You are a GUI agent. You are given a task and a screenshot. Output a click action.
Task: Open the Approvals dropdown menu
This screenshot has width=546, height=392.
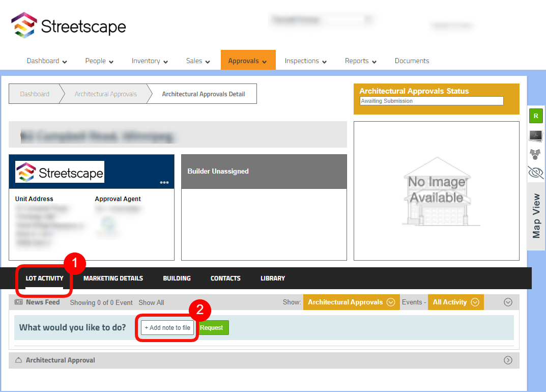[x=248, y=60]
